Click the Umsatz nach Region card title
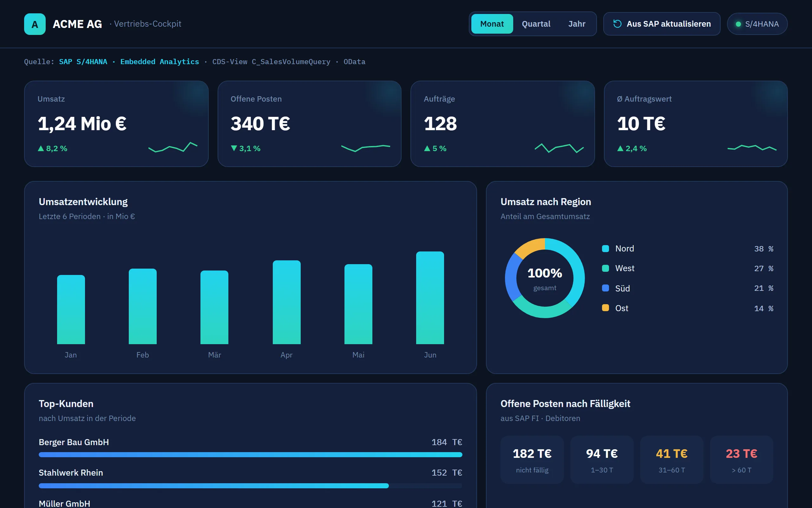The image size is (812, 508). click(x=546, y=202)
